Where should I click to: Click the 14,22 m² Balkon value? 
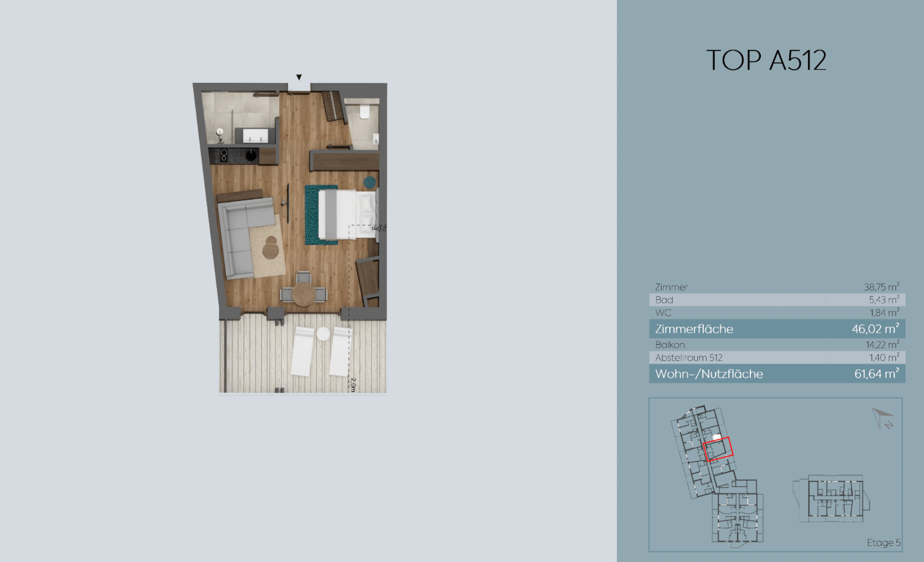(882, 345)
